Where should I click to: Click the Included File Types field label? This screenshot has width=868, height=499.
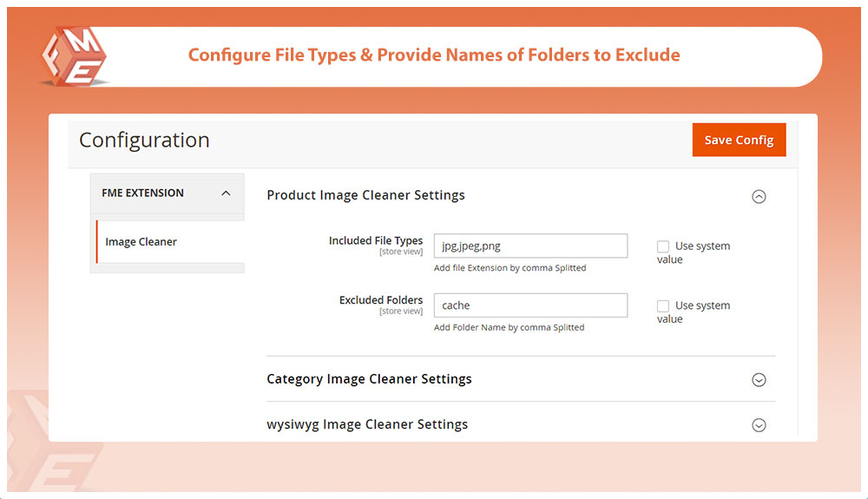pyautogui.click(x=375, y=240)
